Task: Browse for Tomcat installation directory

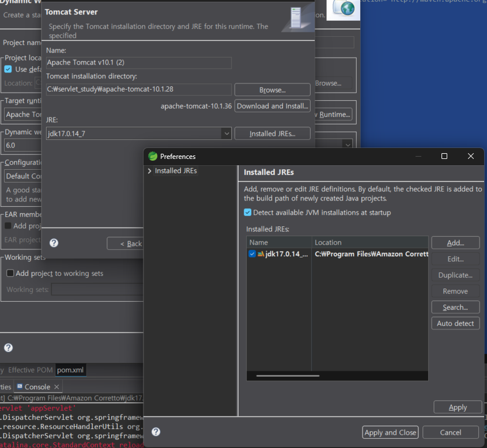Action: tap(273, 90)
